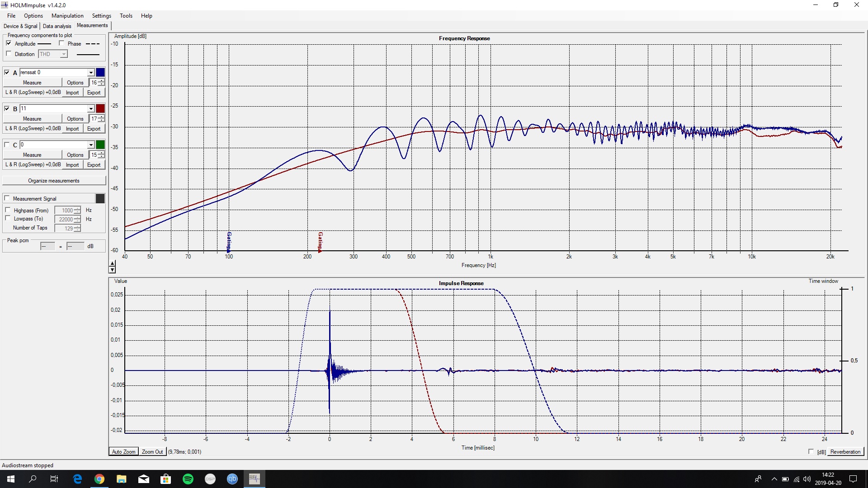This screenshot has width=868, height=488.
Task: Open volume speaker tray icon
Action: 807,479
